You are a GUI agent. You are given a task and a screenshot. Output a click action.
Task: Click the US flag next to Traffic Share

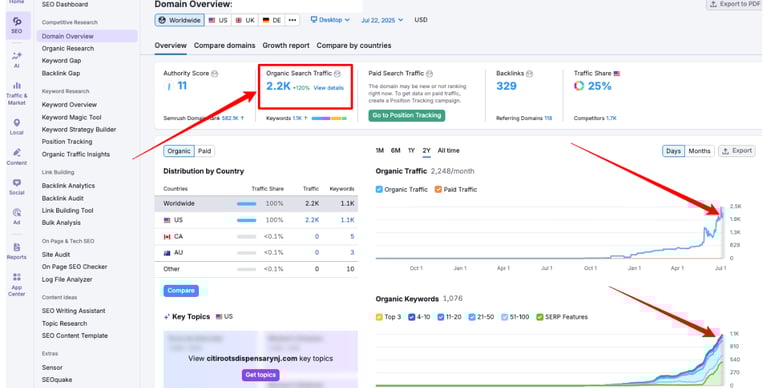point(617,73)
